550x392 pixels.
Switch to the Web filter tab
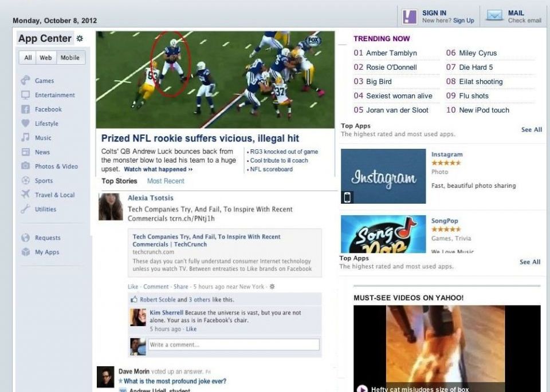point(46,57)
